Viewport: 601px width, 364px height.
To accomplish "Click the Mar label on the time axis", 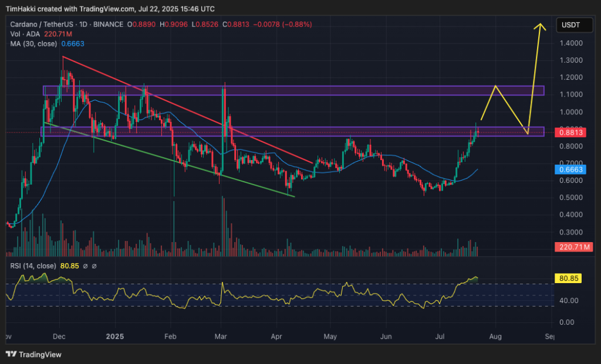I will 221,337.
